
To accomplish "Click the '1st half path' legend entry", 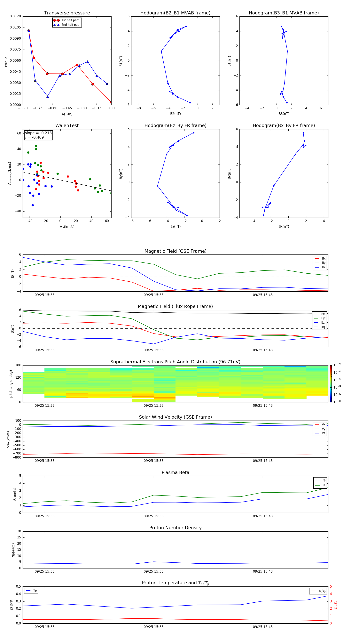I will (67, 20).
